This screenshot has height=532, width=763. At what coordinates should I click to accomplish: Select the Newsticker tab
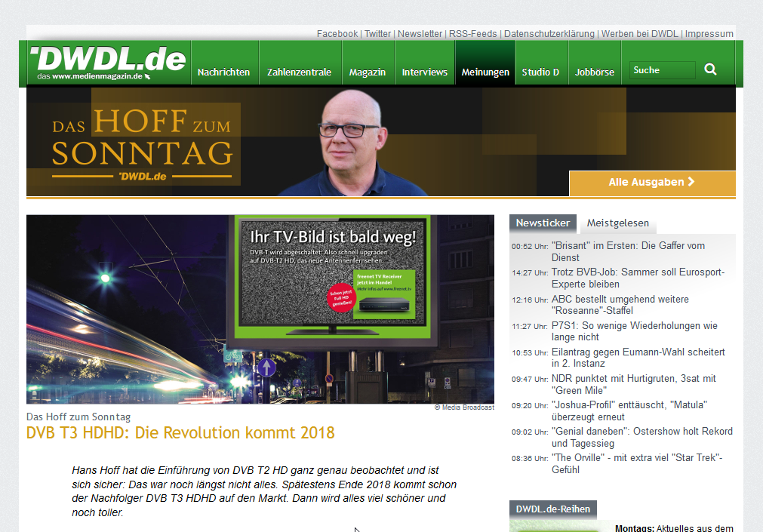point(543,223)
